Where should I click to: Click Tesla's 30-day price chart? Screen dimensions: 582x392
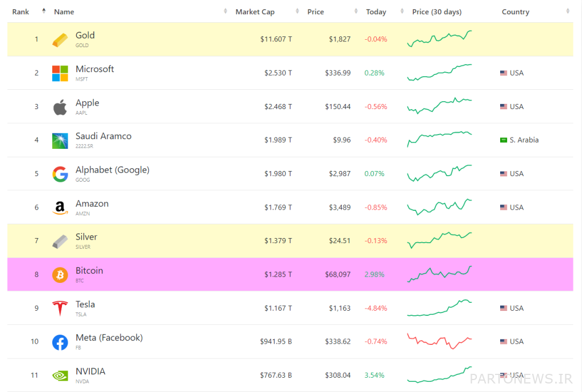[439, 308]
